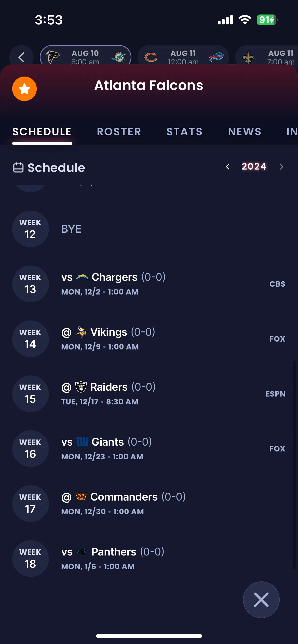Select the 2024 season year label
The image size is (298, 644).
(254, 167)
